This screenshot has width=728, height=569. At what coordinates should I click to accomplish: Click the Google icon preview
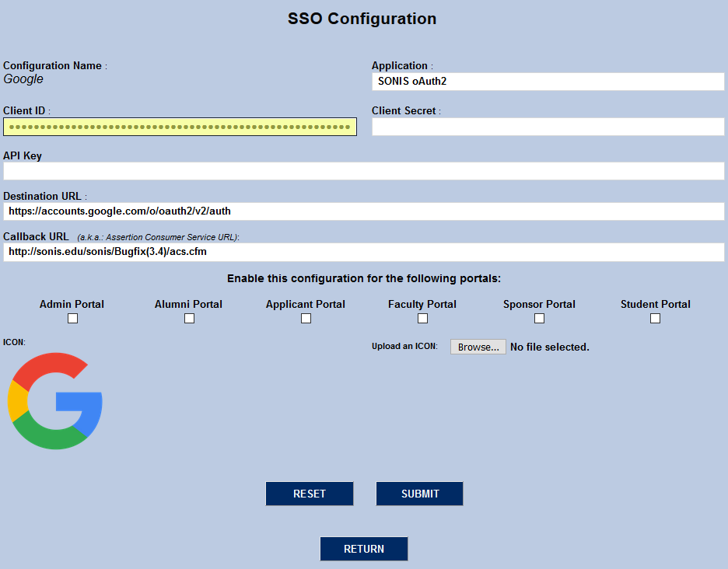tap(54, 400)
